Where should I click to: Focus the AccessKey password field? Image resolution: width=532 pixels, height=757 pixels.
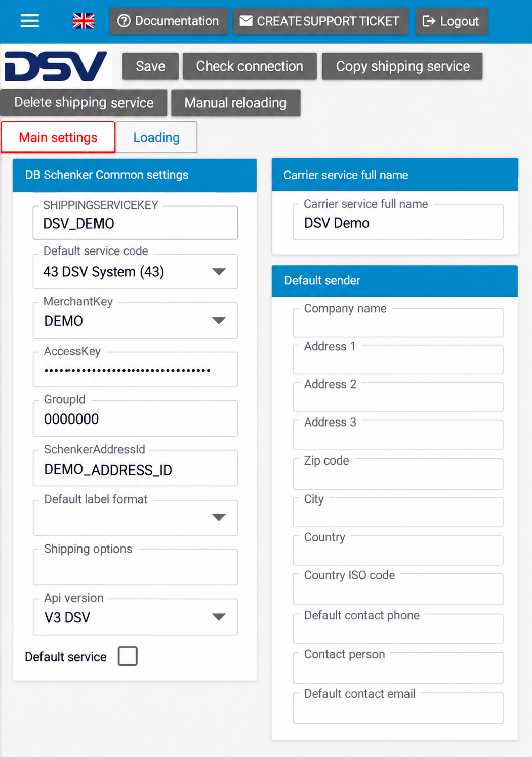pos(135,370)
